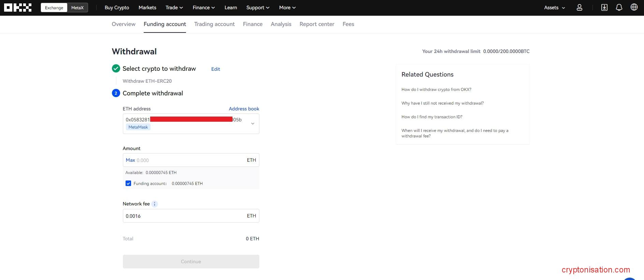This screenshot has height=280, width=644.
Task: Open the user profile icon
Action: pos(579,8)
